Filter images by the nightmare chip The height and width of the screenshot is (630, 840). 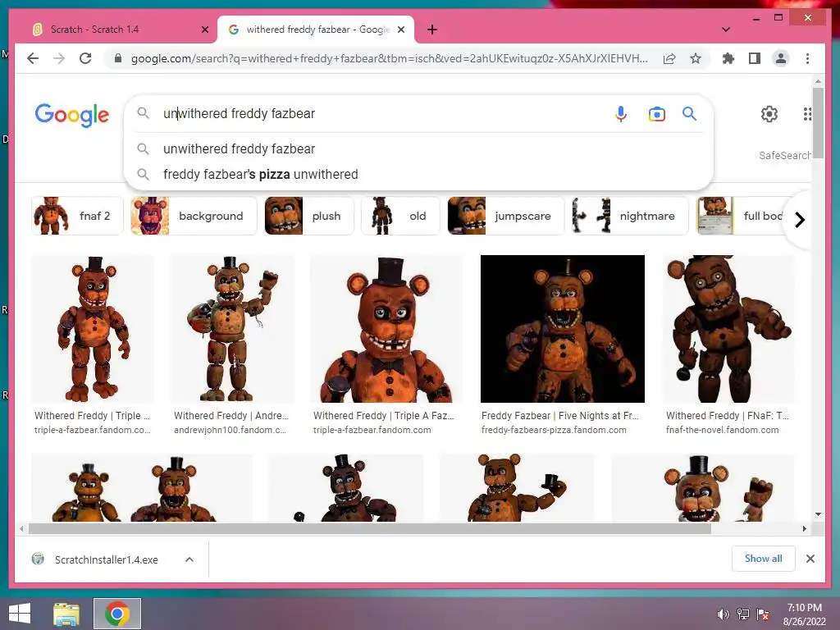(629, 216)
